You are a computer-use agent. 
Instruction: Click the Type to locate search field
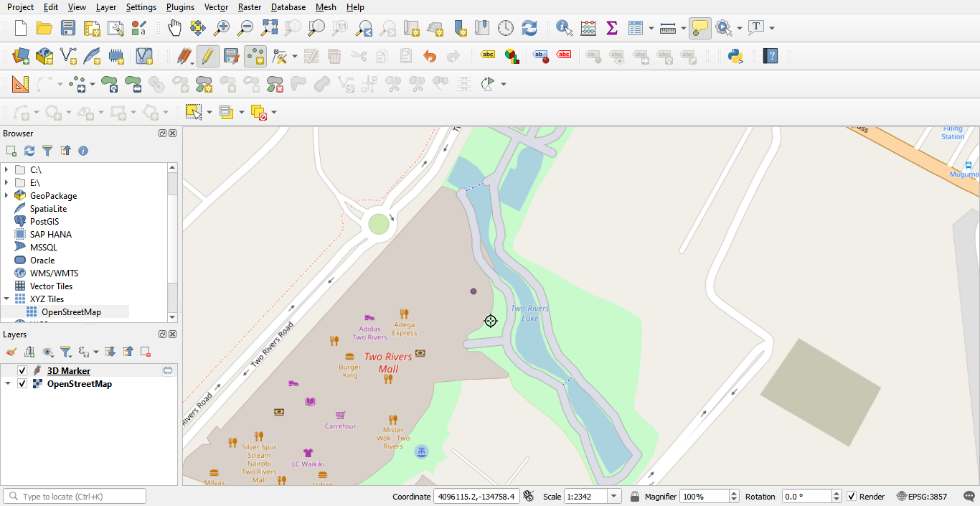(79, 497)
